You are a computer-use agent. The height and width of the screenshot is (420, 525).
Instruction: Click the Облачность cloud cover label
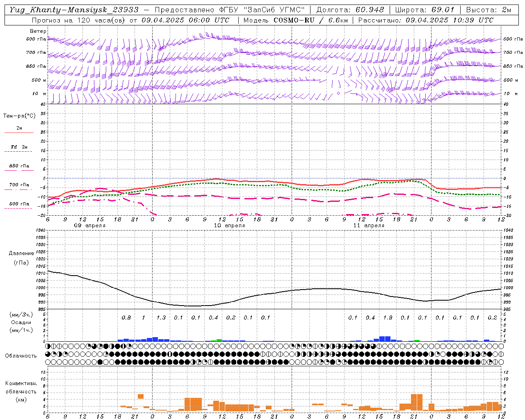[21, 356]
